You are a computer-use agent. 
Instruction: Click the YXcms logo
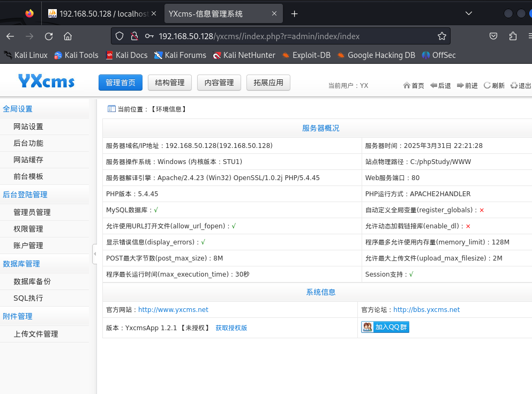pos(47,81)
